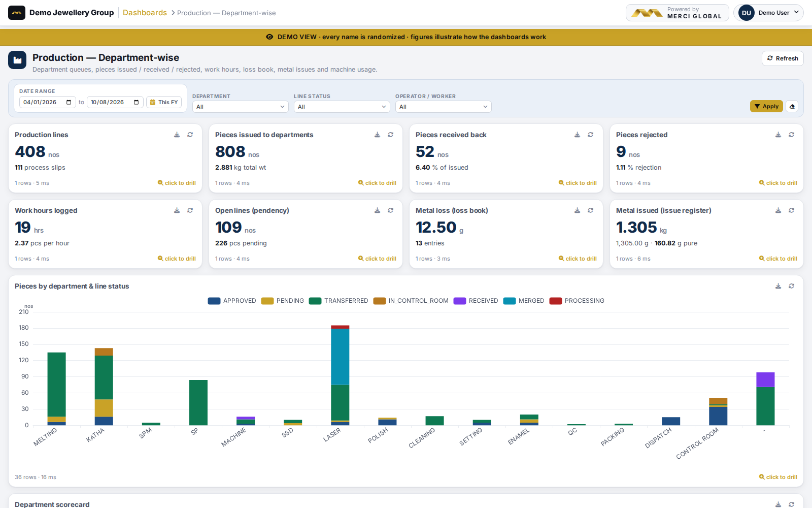Download the Production lines card data
Image resolution: width=812 pixels, height=508 pixels.
click(x=177, y=135)
